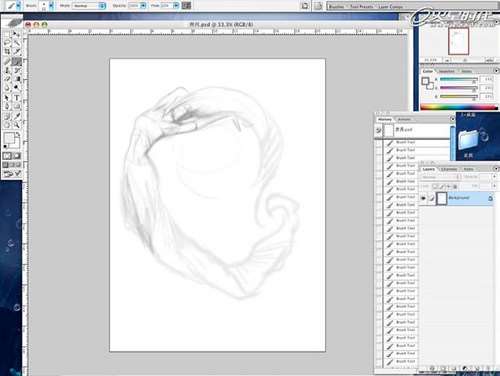Open the Layers blending mode dropdown
This screenshot has height=376, width=500.
441,177
